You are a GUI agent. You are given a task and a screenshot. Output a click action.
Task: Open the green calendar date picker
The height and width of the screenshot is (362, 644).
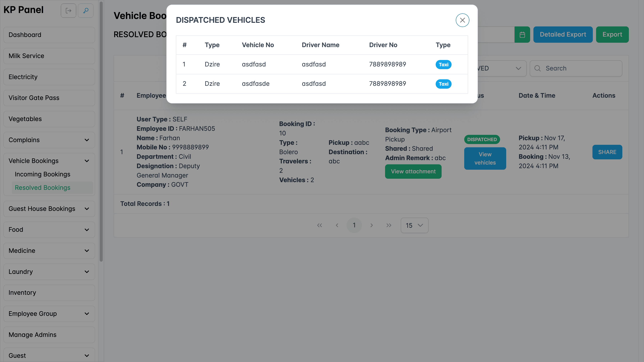(522, 34)
